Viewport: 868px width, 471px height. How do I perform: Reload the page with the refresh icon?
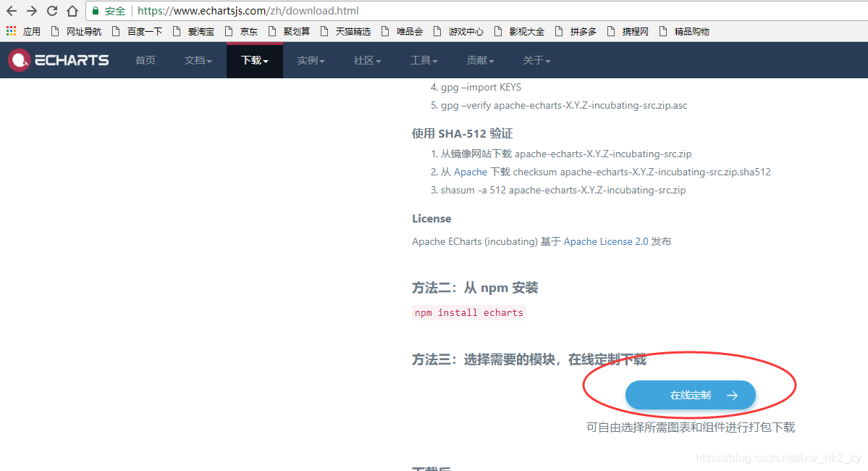[52, 11]
